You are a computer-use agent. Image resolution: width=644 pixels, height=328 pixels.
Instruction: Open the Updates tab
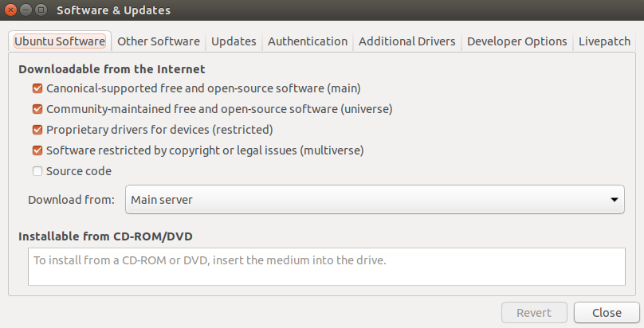tap(234, 41)
